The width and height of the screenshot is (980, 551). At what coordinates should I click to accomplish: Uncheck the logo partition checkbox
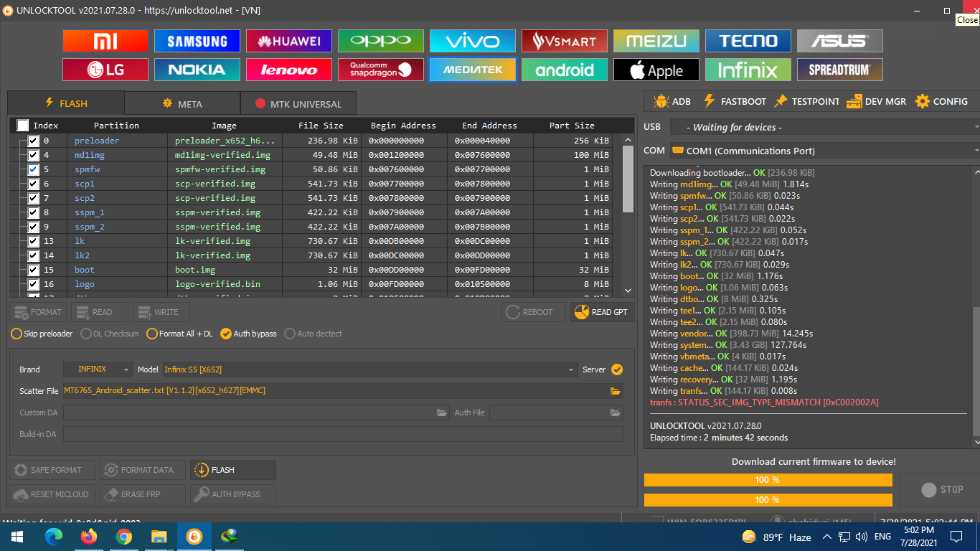click(x=33, y=284)
